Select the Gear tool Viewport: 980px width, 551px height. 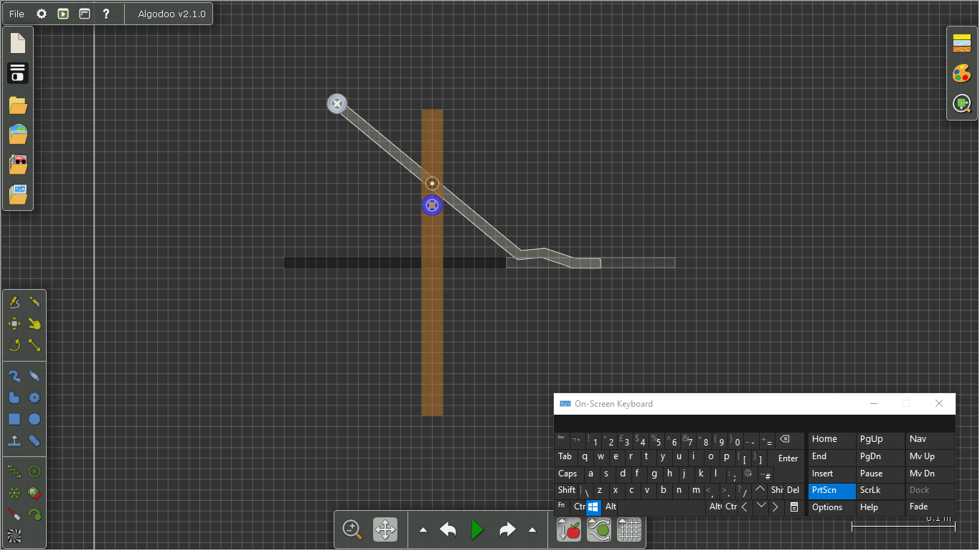(x=34, y=397)
